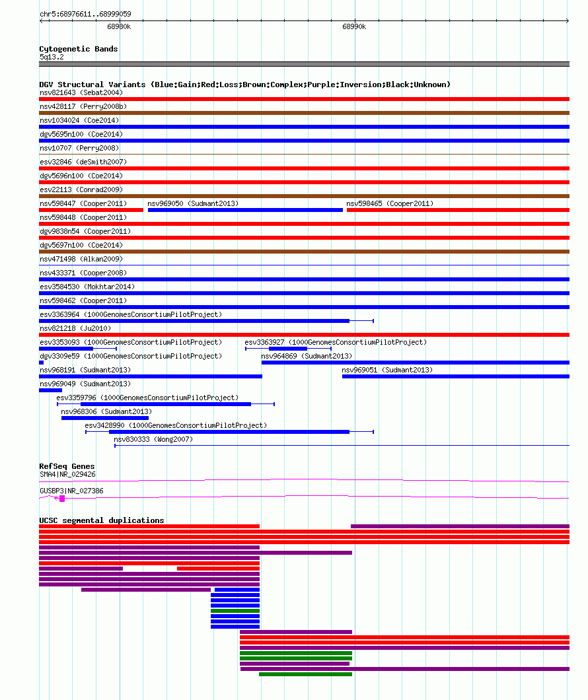Click the chr5:68976611..68999059 coordinate label
This screenshot has height=700, width=588.
[85, 14]
